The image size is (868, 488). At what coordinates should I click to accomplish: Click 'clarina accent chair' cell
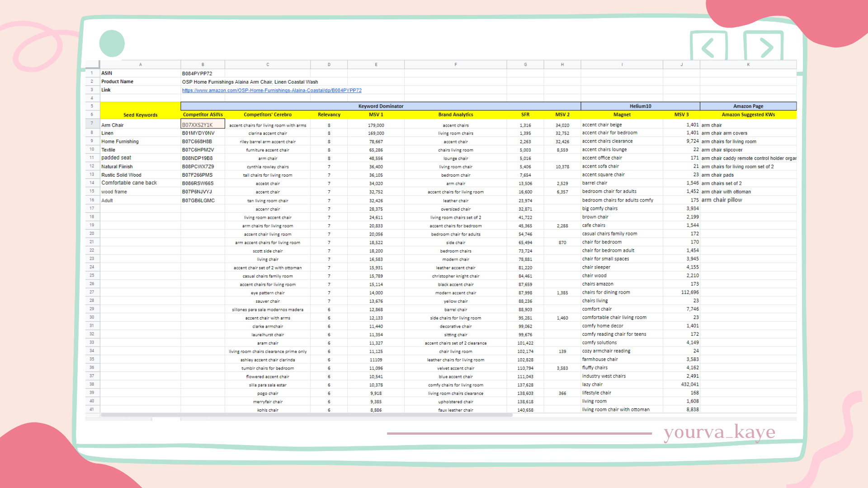[x=268, y=133]
